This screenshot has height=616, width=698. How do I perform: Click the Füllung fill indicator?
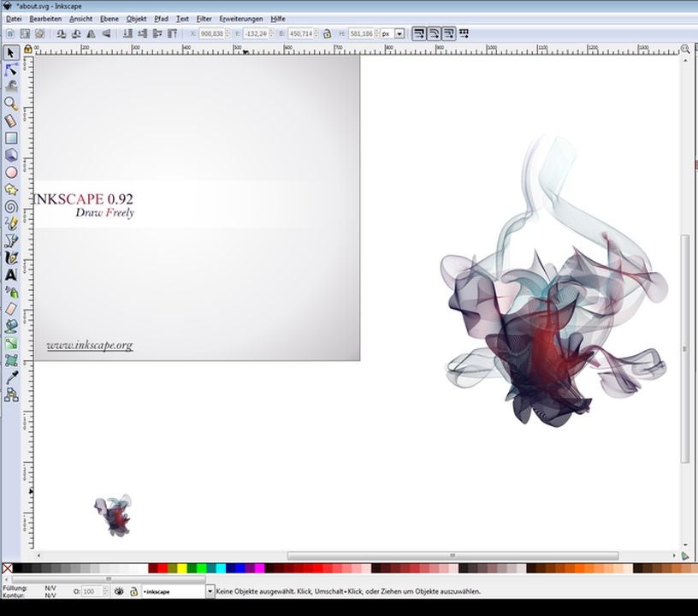(50, 588)
